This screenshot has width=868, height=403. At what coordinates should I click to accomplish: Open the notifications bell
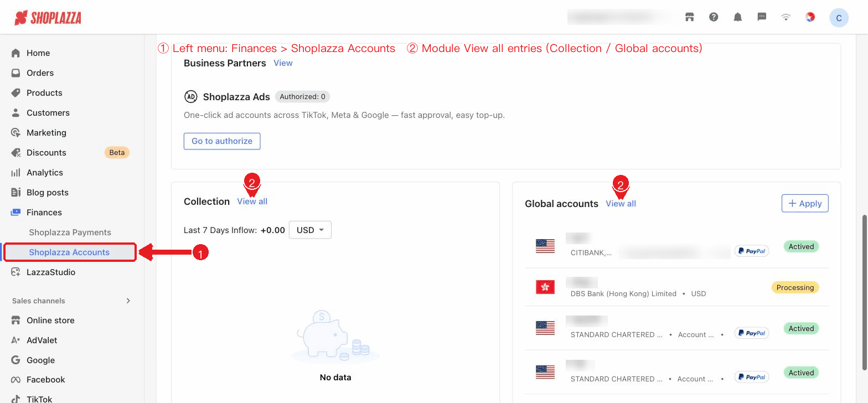pos(738,17)
